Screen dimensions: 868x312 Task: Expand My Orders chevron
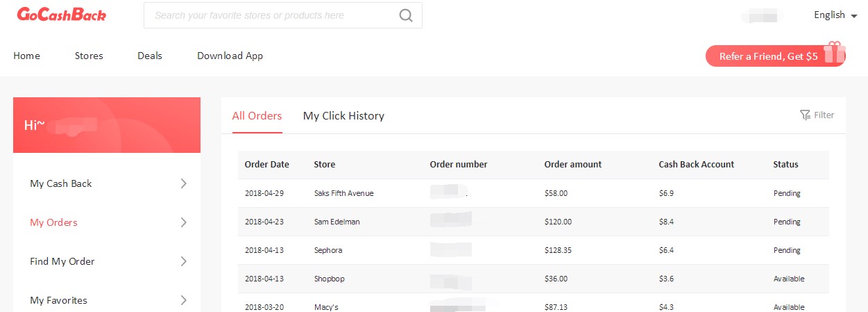(183, 222)
